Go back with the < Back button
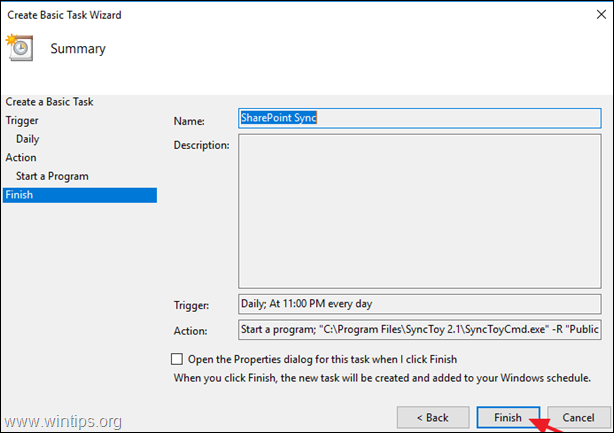The width and height of the screenshot is (614, 433). 433,417
